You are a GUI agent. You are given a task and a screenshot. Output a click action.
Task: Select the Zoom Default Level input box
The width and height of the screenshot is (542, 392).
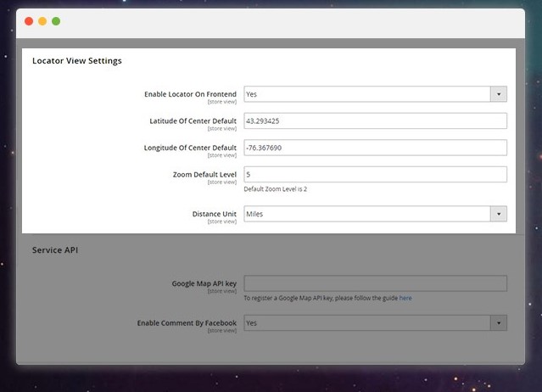(x=375, y=174)
